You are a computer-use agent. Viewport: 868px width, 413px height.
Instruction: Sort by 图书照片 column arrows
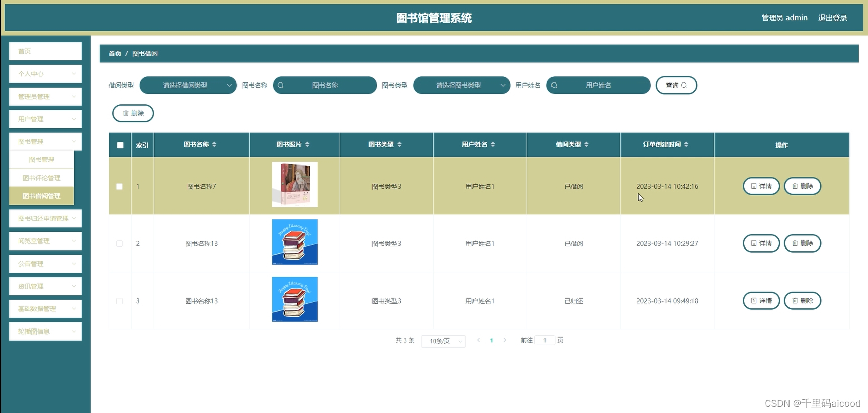(x=307, y=145)
